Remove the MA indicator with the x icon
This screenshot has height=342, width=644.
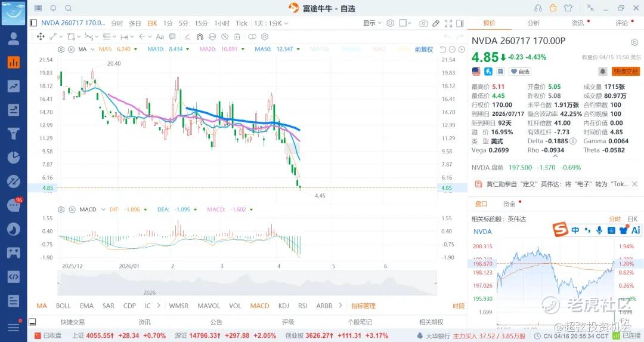pos(71,50)
